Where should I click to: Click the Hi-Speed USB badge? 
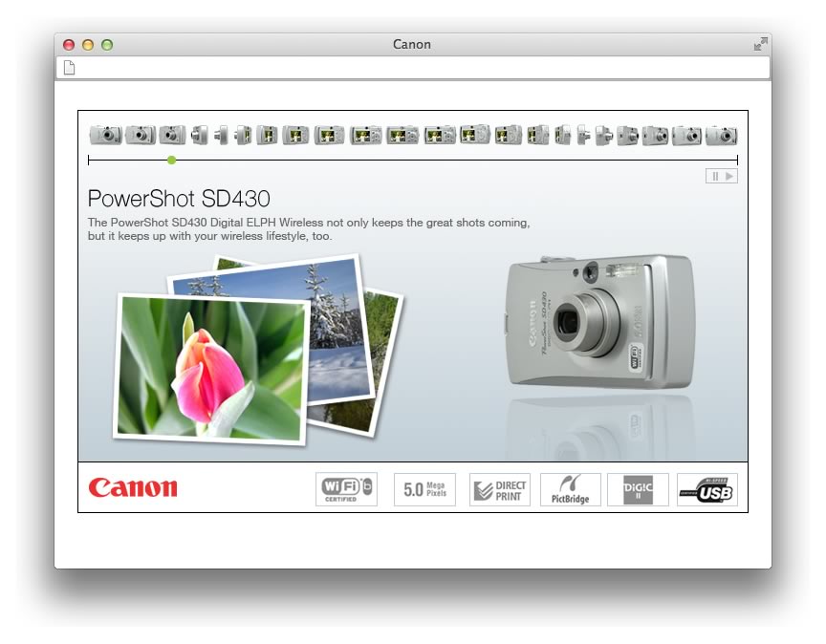coord(706,489)
